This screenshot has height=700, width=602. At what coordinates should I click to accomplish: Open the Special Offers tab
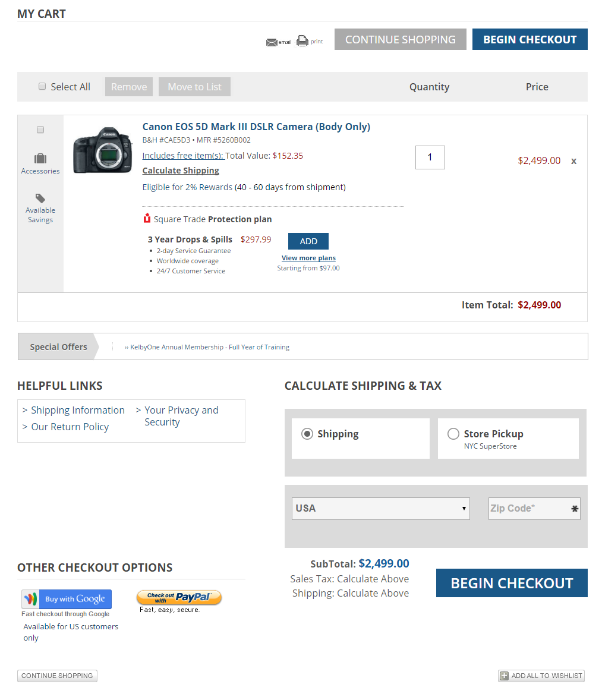click(x=58, y=347)
